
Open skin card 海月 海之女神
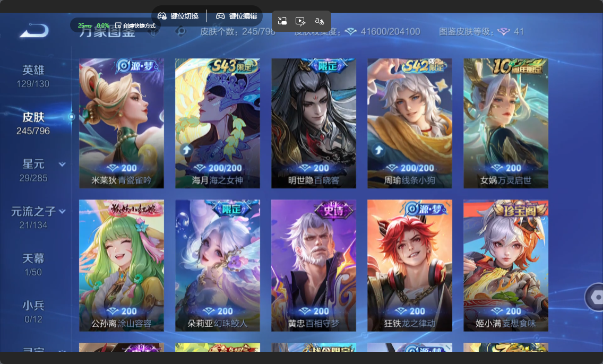pyautogui.click(x=218, y=123)
